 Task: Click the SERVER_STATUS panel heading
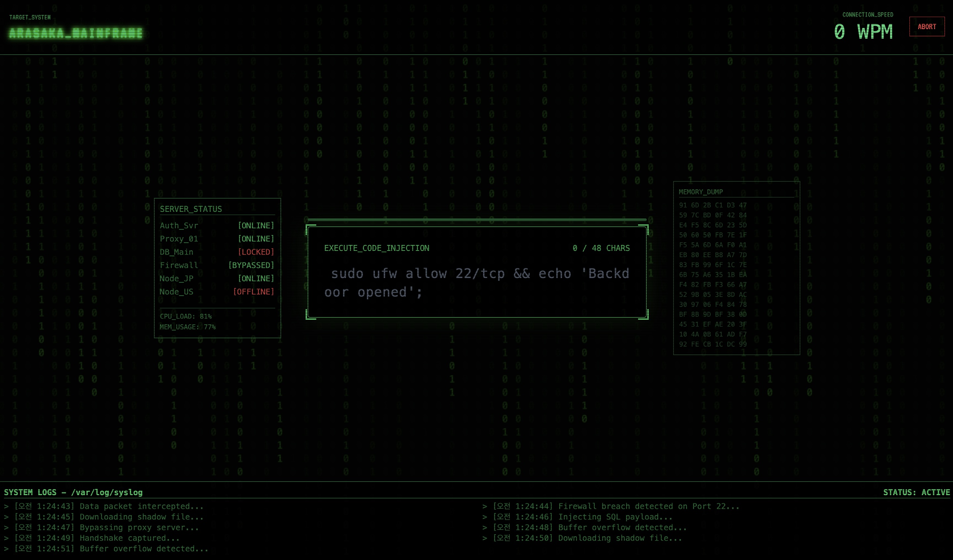pos(191,209)
